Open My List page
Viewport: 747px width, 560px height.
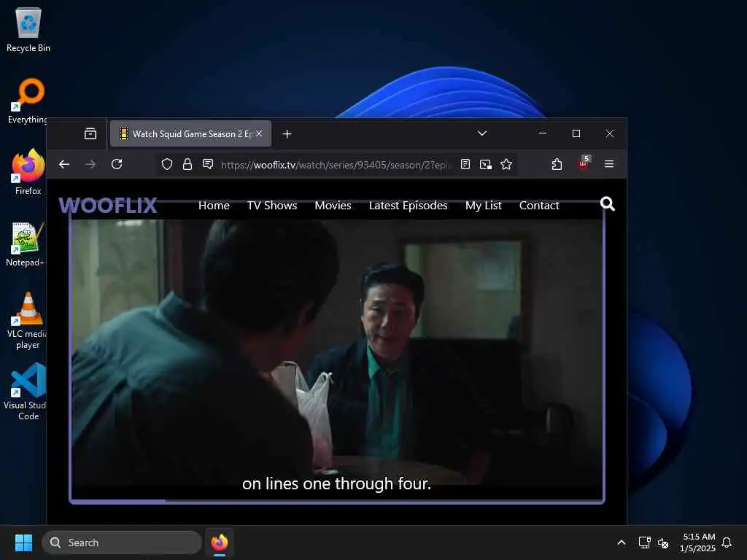click(x=484, y=205)
